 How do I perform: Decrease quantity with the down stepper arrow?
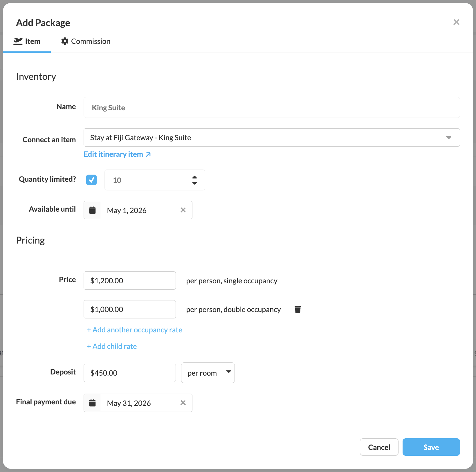(x=194, y=183)
